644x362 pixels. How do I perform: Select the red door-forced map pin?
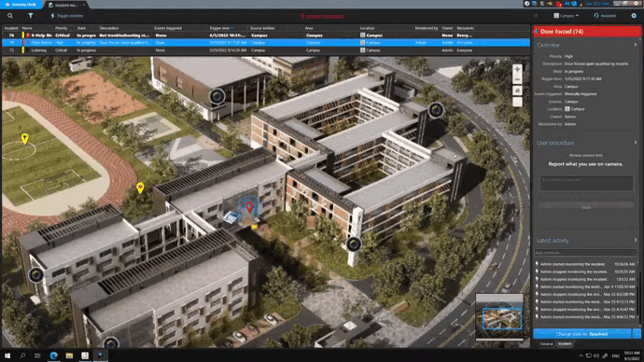pos(249,206)
